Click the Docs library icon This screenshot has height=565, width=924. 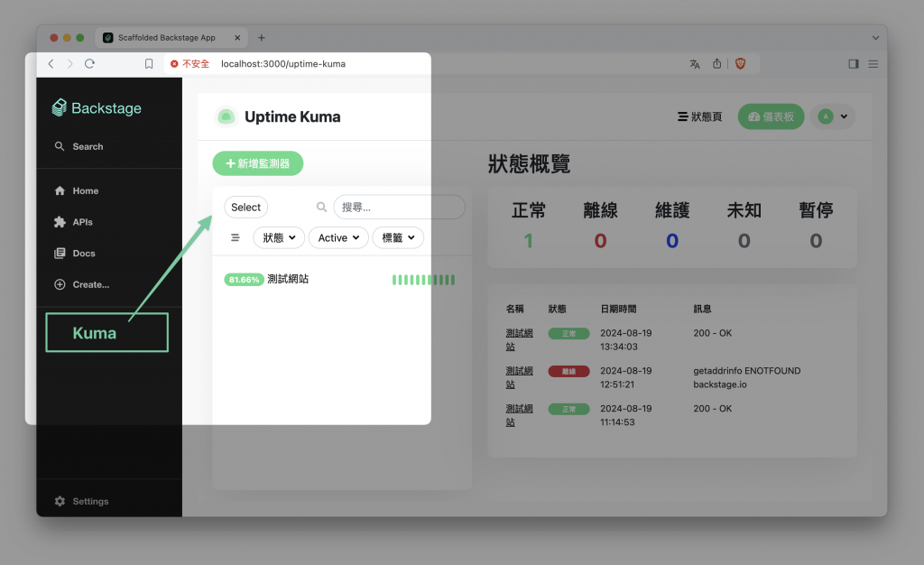click(60, 254)
